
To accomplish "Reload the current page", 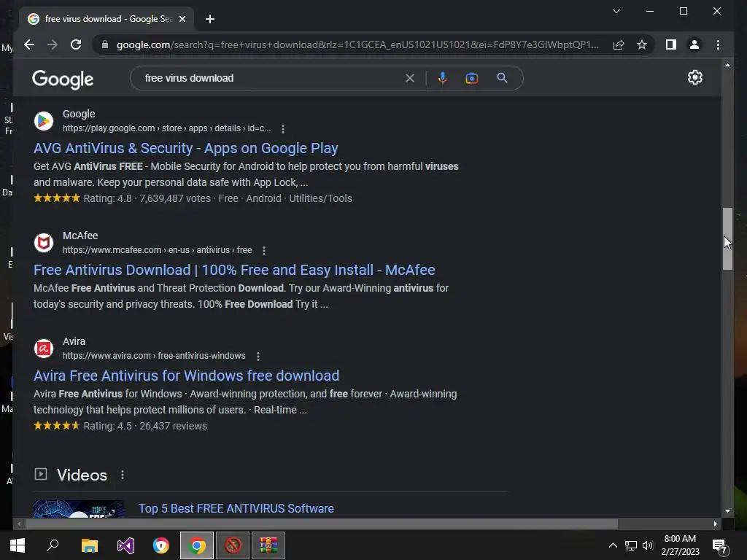I will (76, 44).
